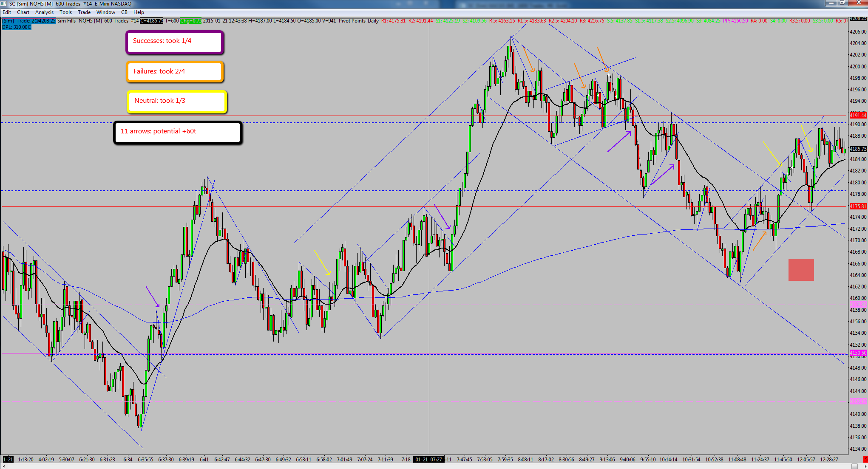Click the 'S1: 4125.19' pivot value
This screenshot has height=469, width=868.
pyautogui.click(x=448, y=21)
